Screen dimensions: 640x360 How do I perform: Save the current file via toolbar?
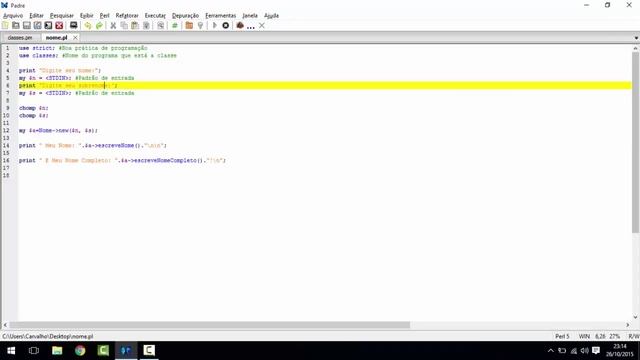[27, 25]
